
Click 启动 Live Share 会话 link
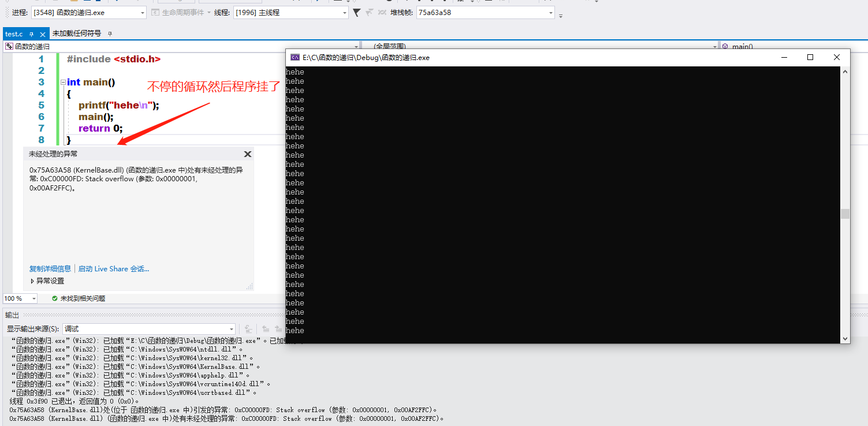(x=114, y=268)
